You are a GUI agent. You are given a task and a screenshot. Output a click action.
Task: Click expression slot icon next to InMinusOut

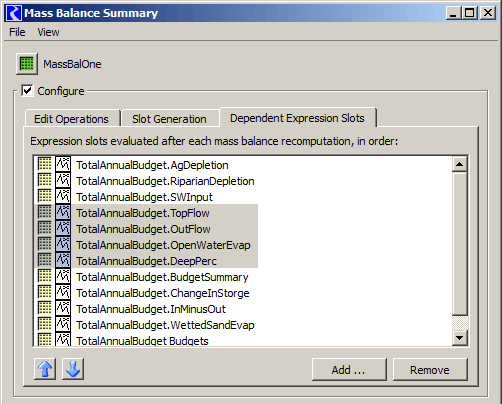pyautogui.click(x=63, y=309)
